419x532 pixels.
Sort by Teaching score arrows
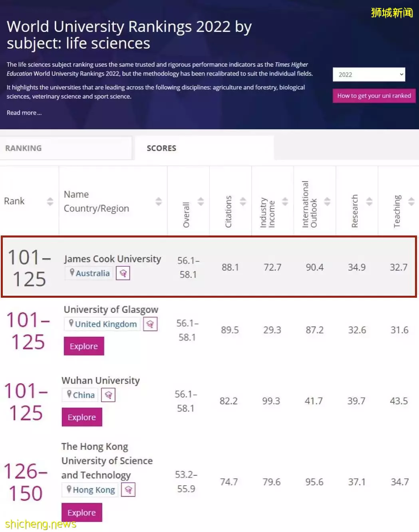[411, 202]
